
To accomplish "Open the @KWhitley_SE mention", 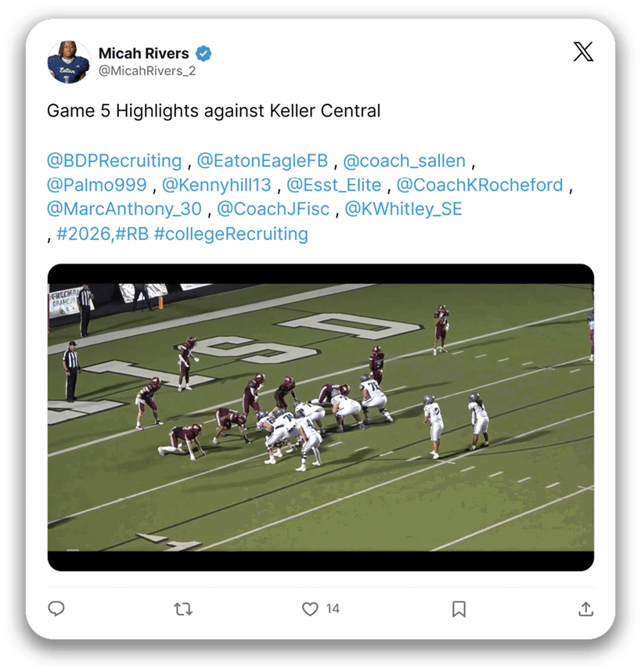I will pyautogui.click(x=404, y=209).
